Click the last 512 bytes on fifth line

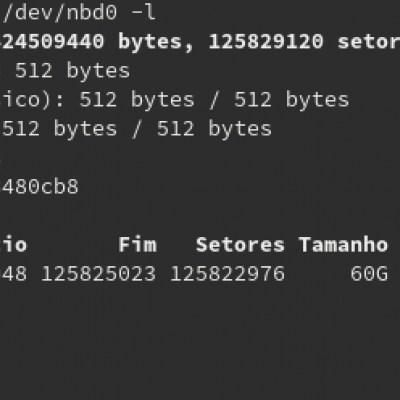coord(214,129)
